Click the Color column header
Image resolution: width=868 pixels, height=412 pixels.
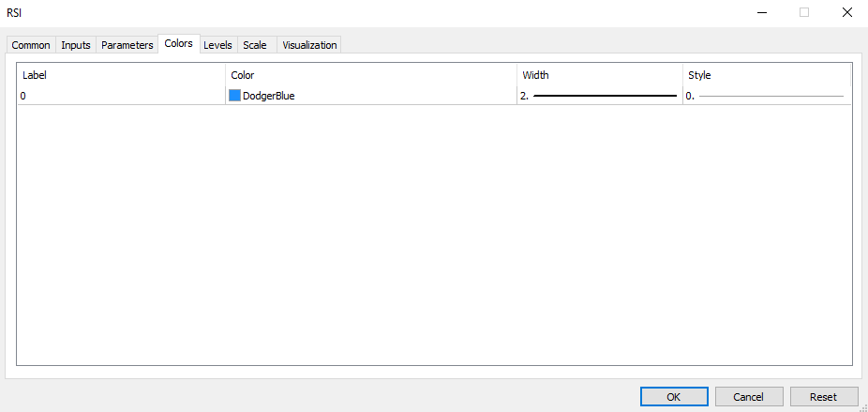pyautogui.click(x=371, y=75)
